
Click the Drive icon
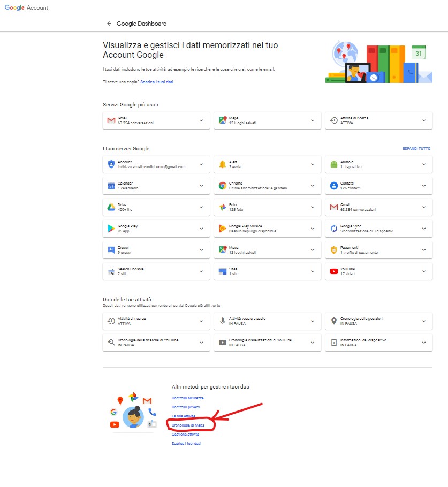[111, 207]
